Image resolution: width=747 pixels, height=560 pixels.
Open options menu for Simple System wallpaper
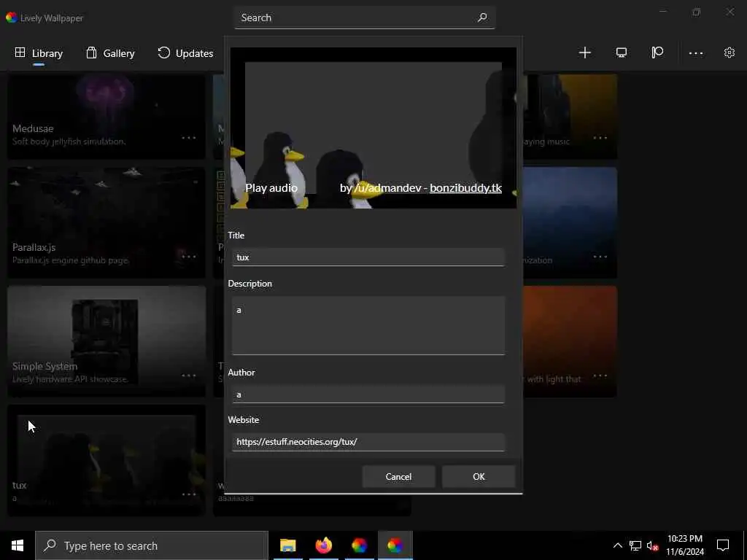(189, 376)
